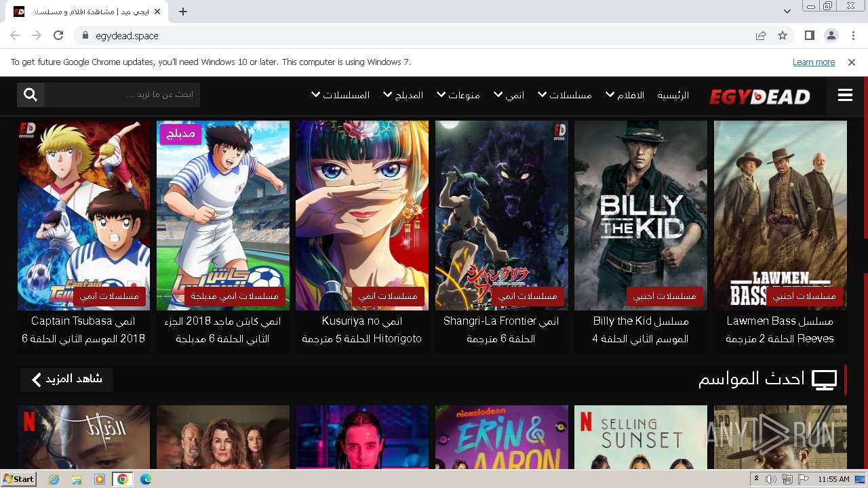
Task: Click مسلسلات اجنبي tag on Billy the Kid
Action: [665, 296]
